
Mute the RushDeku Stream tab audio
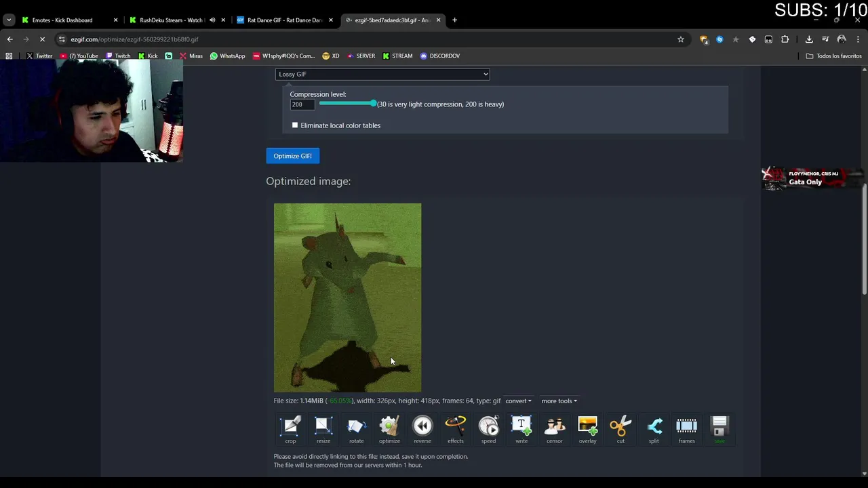[x=212, y=20]
